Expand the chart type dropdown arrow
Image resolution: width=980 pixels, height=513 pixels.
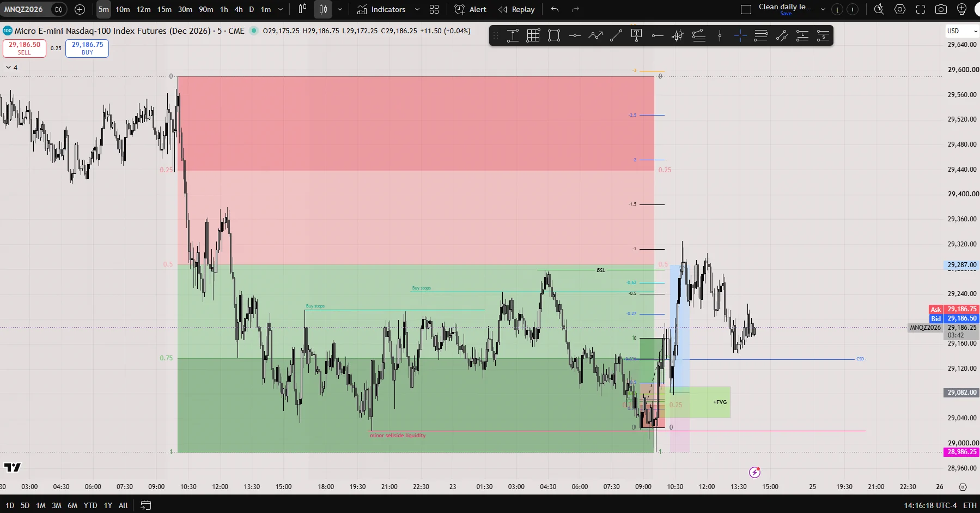click(x=340, y=9)
